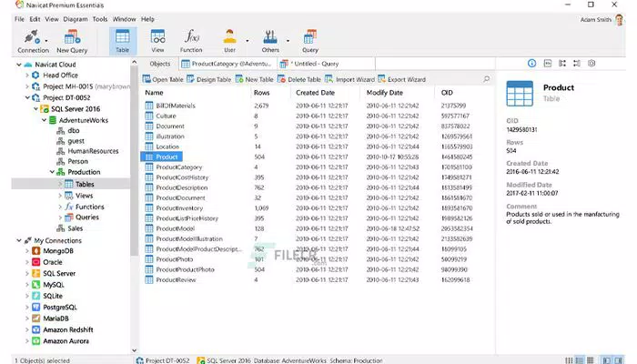Show the DDL panel icon
The height and width of the screenshot is (364, 637).
(x=548, y=64)
